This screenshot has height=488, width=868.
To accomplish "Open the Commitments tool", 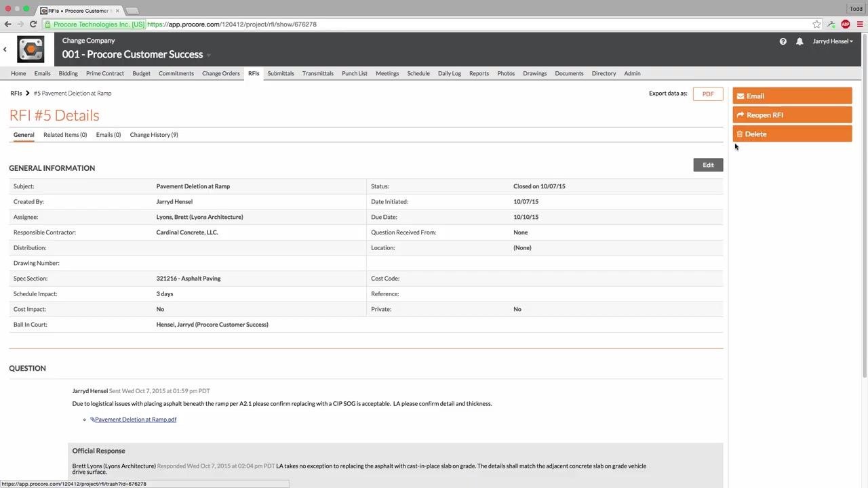I will [176, 73].
